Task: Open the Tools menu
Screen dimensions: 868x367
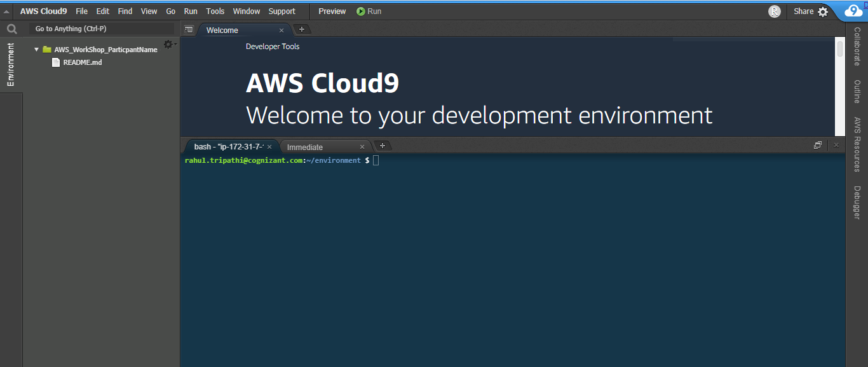Action: (x=215, y=11)
